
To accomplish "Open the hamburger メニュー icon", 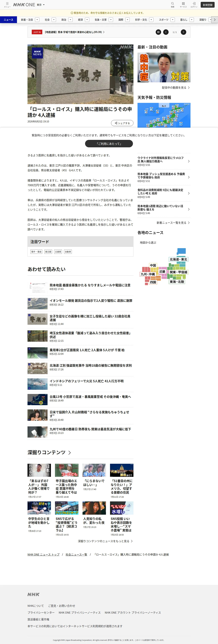I will pyautogui.click(x=7, y=5).
